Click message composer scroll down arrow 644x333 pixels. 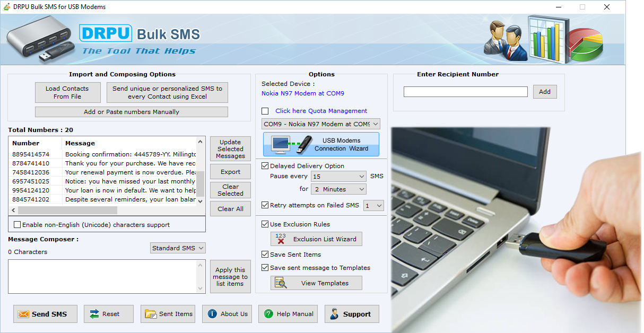[x=201, y=288]
